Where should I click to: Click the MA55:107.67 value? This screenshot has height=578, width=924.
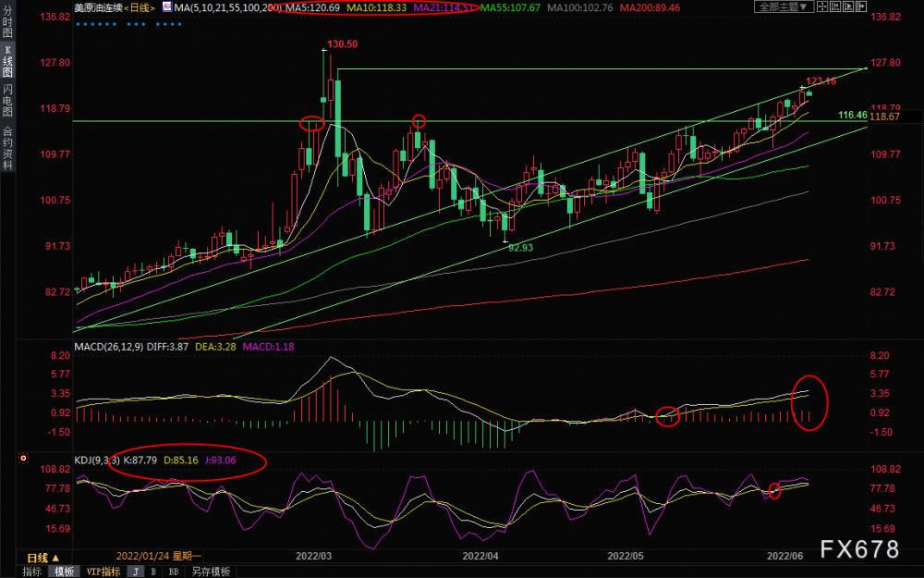point(510,7)
